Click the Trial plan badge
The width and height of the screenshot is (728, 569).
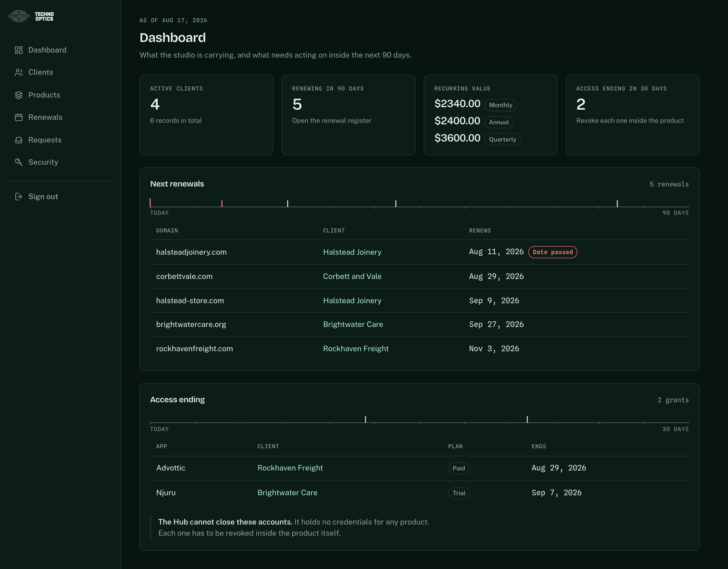459,493
